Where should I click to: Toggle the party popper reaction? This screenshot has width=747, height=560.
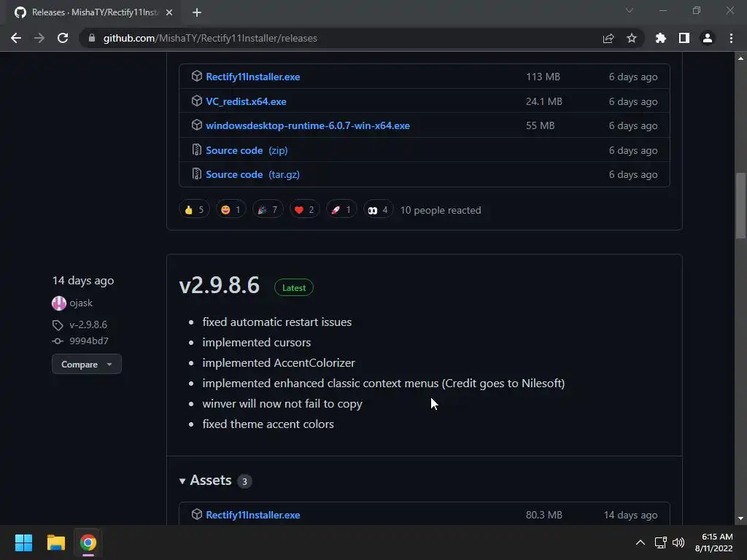[268, 210]
